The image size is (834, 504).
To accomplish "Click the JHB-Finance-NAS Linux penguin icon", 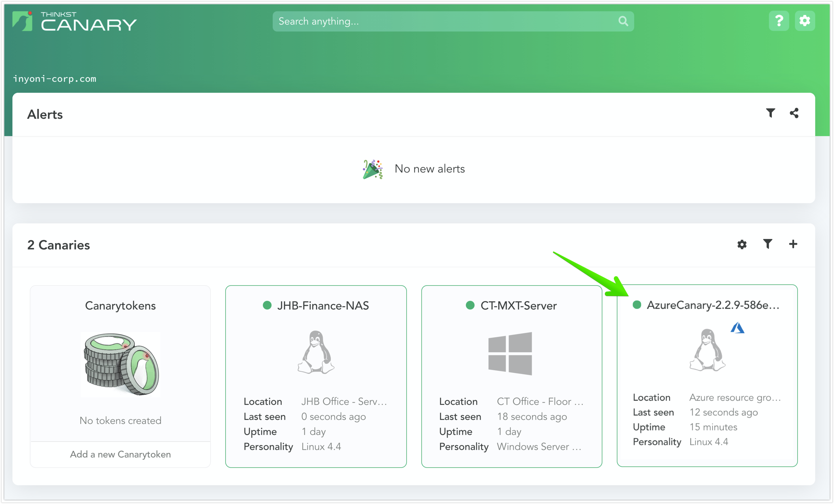I will [316, 352].
